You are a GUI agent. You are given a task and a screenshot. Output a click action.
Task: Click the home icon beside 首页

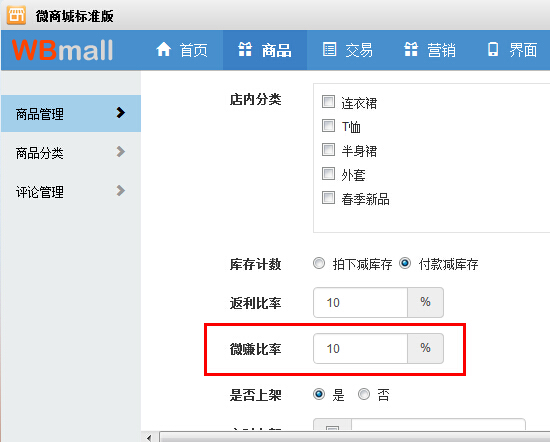pos(163,49)
